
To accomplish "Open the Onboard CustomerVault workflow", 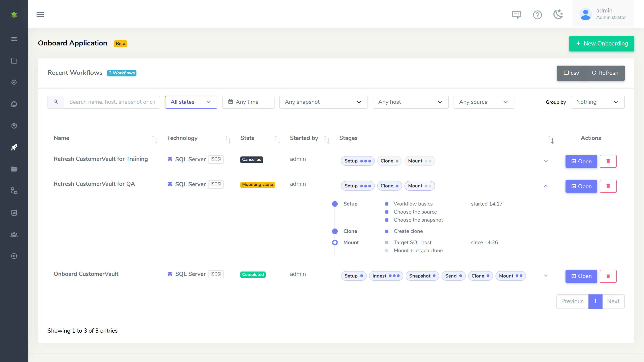I will pyautogui.click(x=581, y=276).
